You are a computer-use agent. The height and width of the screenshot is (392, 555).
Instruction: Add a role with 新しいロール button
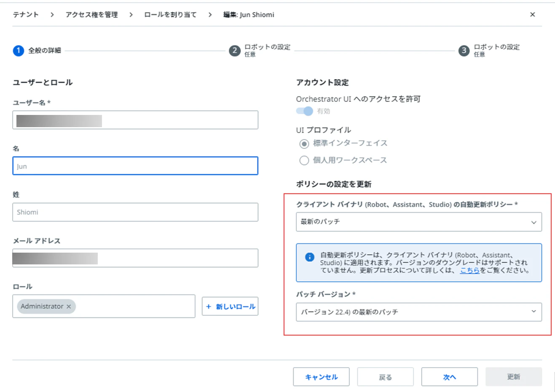click(x=230, y=307)
